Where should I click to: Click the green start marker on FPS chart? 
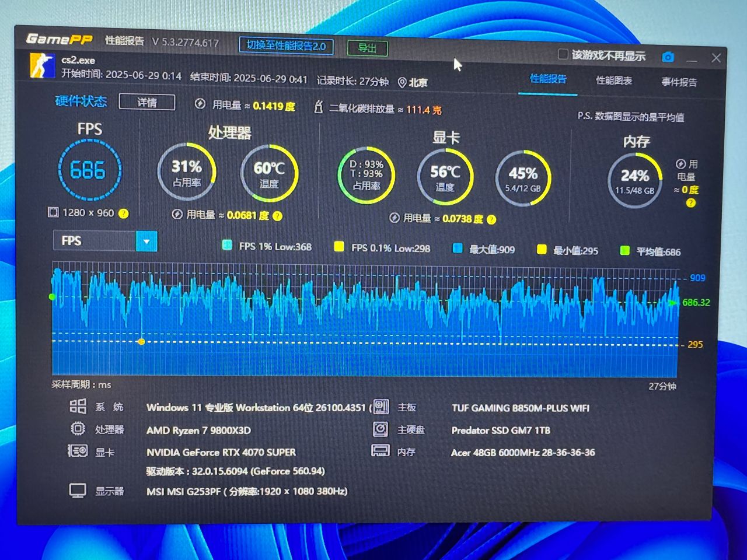click(x=53, y=297)
